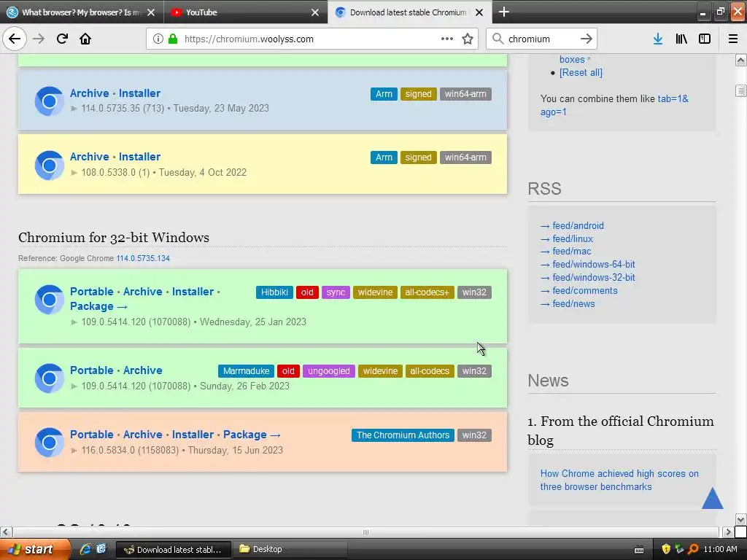The width and height of the screenshot is (747, 560).
Task: Filter by The Chromium Authors tag
Action: 403,435
